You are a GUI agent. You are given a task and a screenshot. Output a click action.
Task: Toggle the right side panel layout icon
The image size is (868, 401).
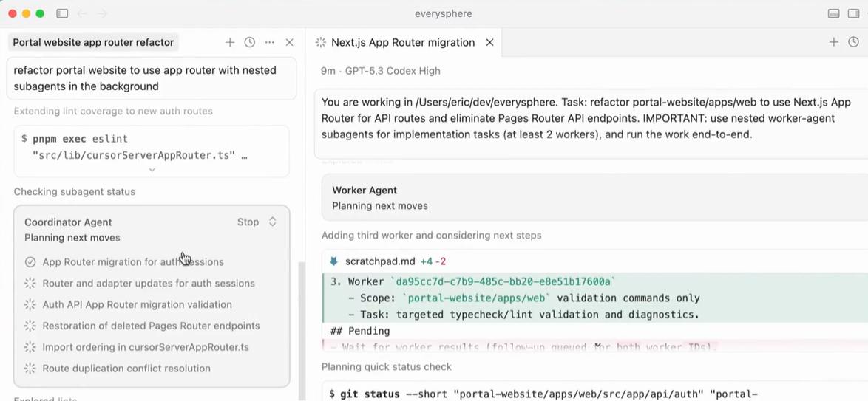(x=853, y=13)
